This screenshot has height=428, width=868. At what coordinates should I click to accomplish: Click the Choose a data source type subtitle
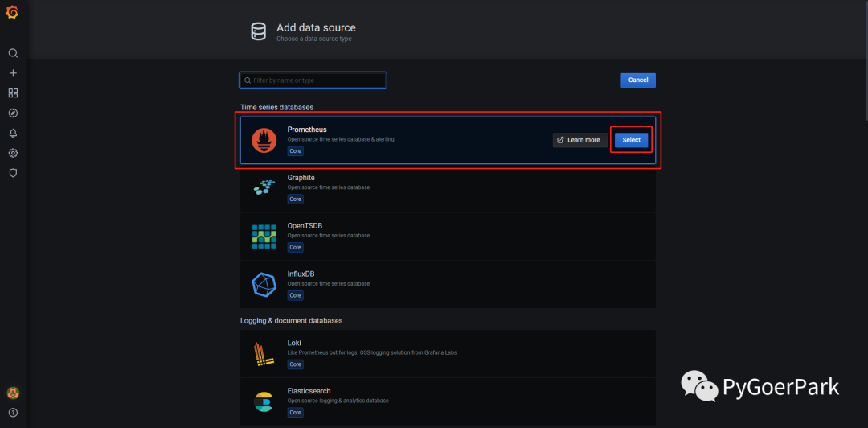coord(314,39)
